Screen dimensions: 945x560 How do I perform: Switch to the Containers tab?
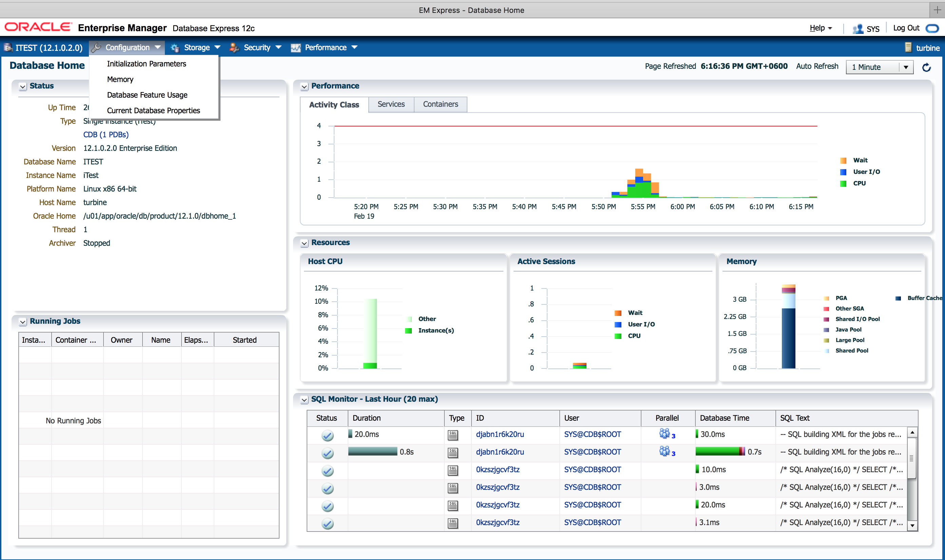pos(440,104)
